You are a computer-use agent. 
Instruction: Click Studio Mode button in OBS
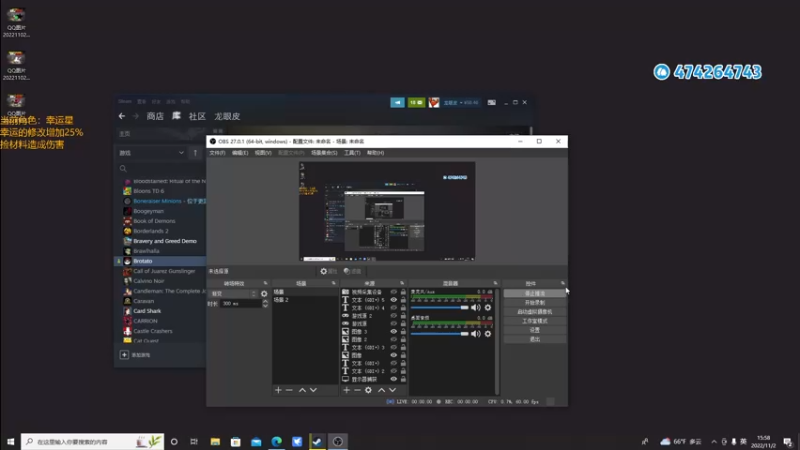535,321
